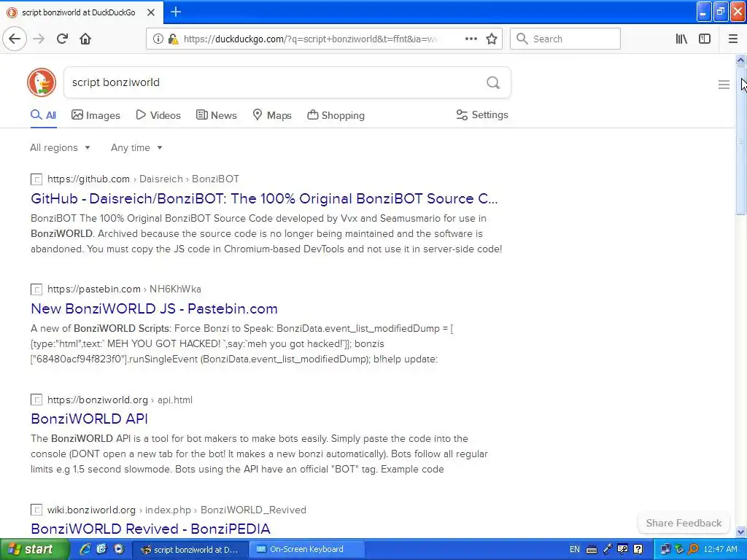Screen dimensions: 747x560
Task: Open a new tab with plus button
Action: (x=176, y=12)
